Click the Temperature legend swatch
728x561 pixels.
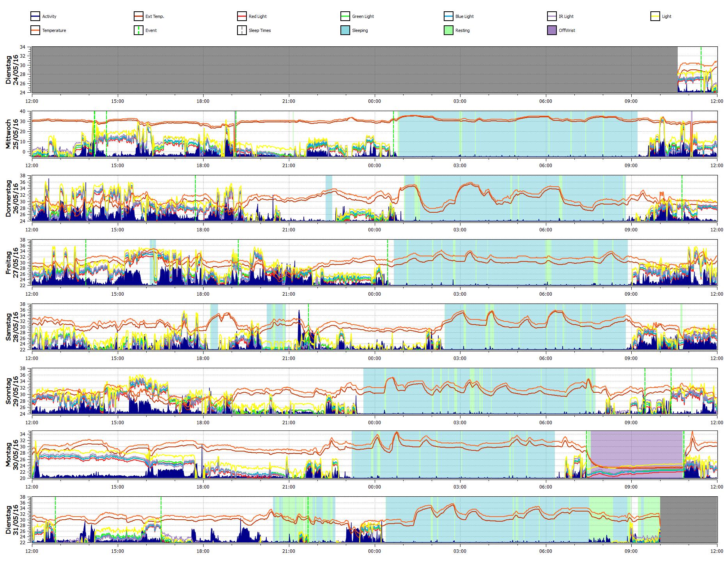click(x=35, y=30)
